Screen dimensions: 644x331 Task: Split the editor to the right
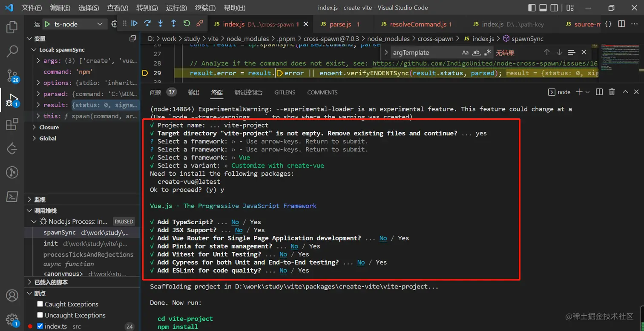click(x=621, y=24)
